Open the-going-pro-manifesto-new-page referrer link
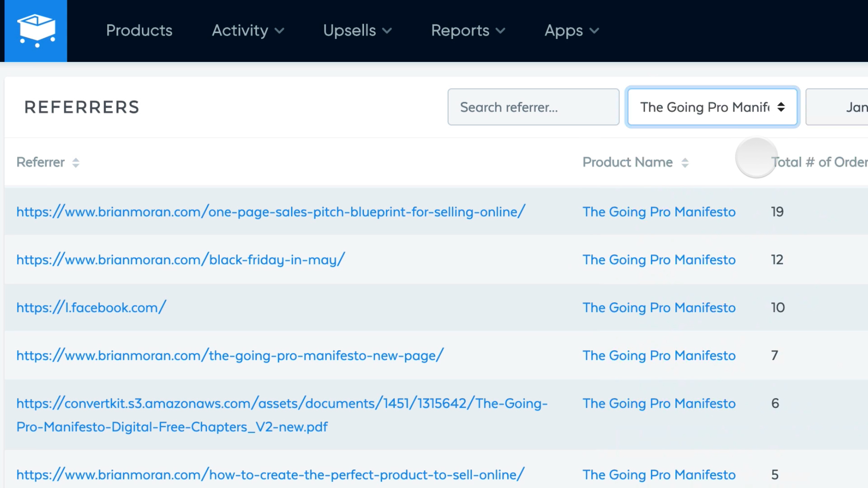Image resolution: width=868 pixels, height=488 pixels. [230, 356]
